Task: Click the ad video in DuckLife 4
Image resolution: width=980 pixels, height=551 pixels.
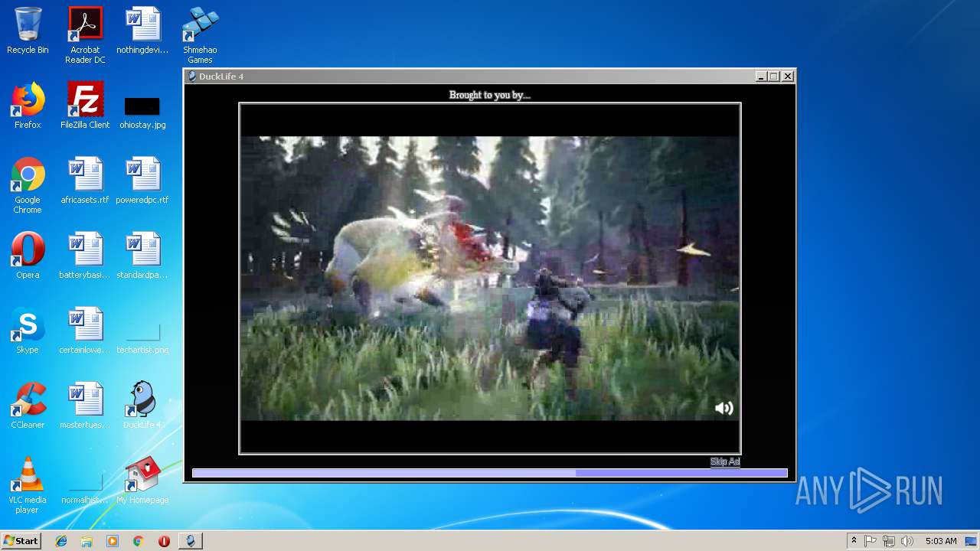Action: coord(490,279)
